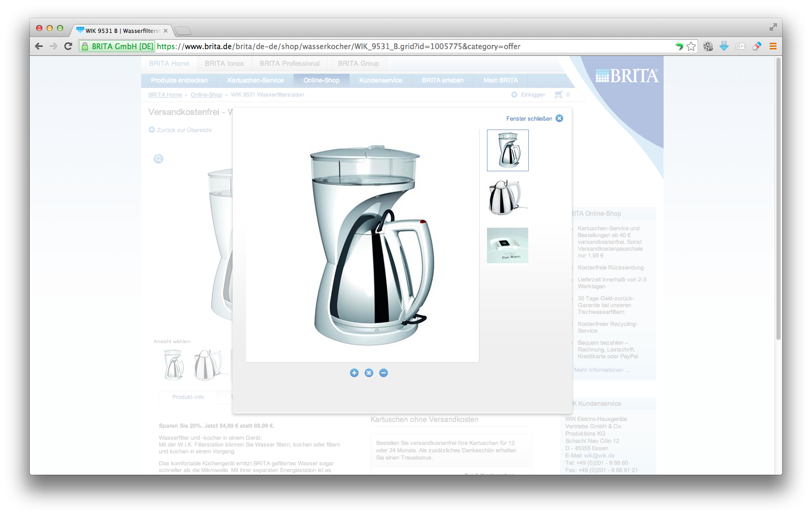Image resolution: width=812 pixels, height=516 pixels.
Task: Click the magnifier icon on the product image
Action: pos(158,159)
